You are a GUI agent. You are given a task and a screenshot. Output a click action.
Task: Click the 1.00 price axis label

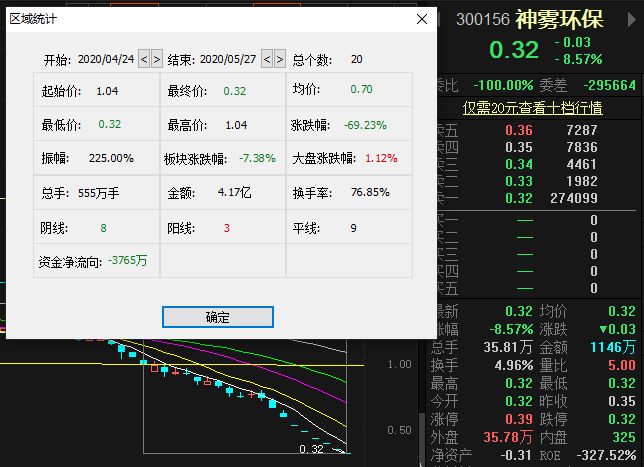pyautogui.click(x=399, y=364)
